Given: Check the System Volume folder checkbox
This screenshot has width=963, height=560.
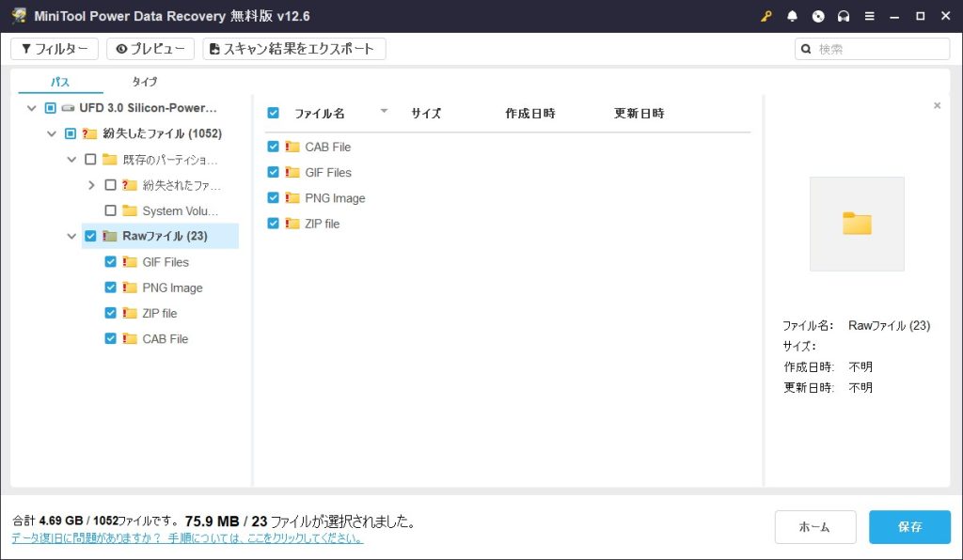Looking at the screenshot, I should [x=111, y=210].
